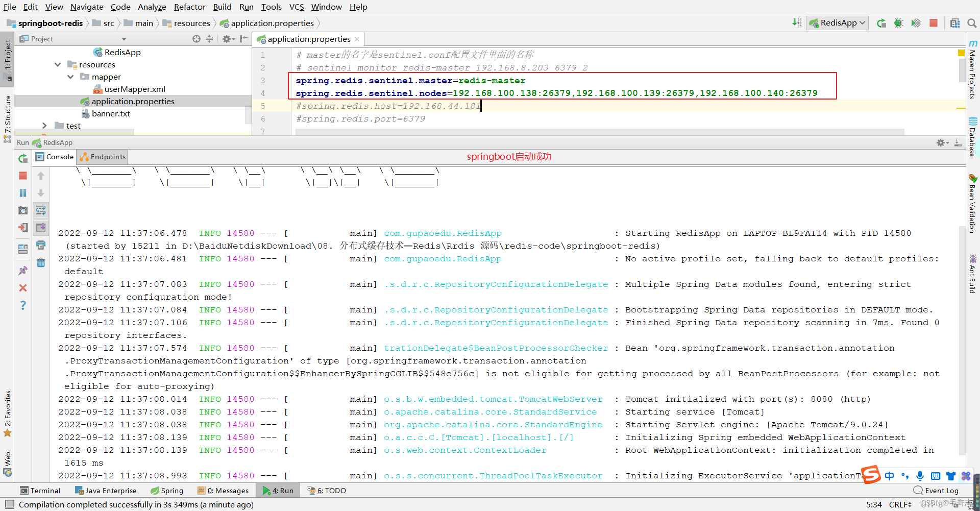Viewport: 980px width, 511px height.
Task: Open Search Everywhere magnifier
Action: [972, 23]
